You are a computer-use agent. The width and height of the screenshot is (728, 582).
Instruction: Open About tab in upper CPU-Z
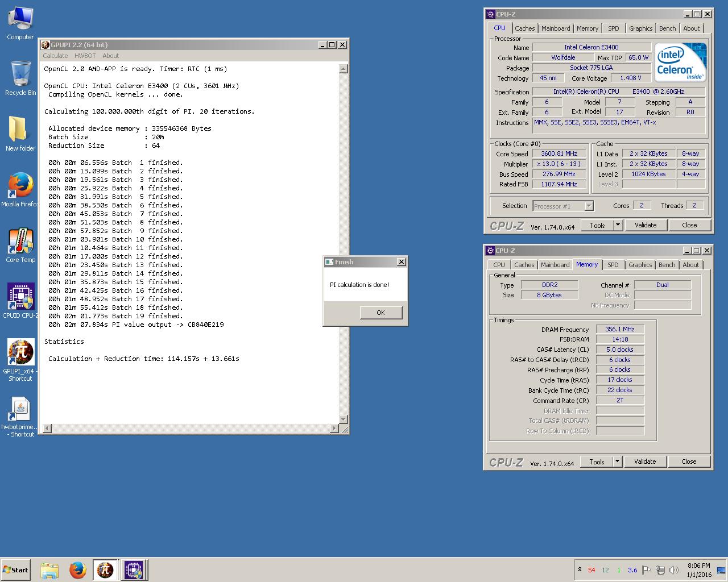[691, 28]
